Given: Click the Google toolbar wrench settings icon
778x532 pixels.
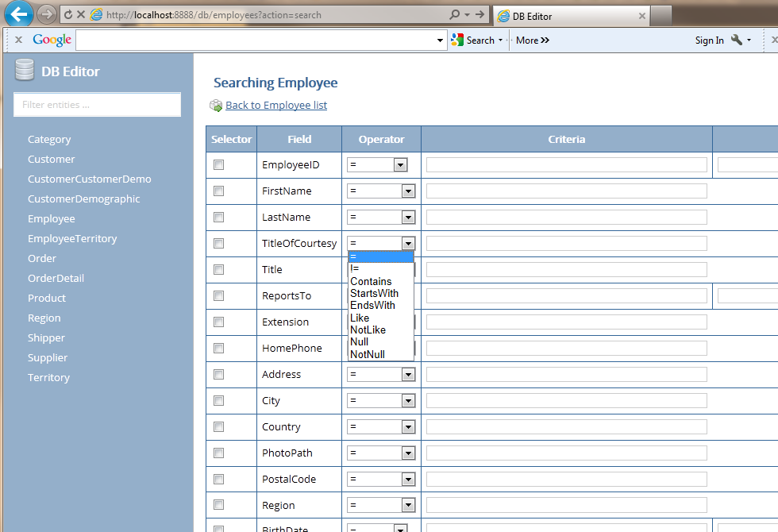Looking at the screenshot, I should (736, 40).
